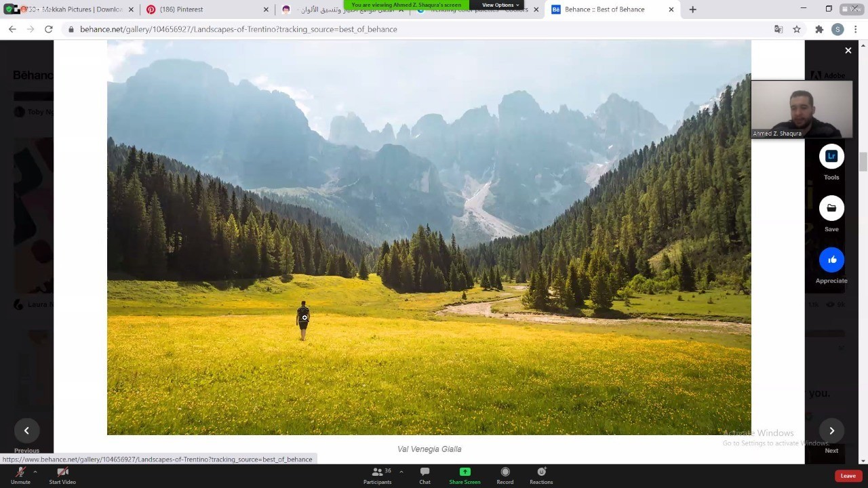Switch to the Pinterest browser tab
The width and height of the screenshot is (868, 488).
click(x=181, y=9)
